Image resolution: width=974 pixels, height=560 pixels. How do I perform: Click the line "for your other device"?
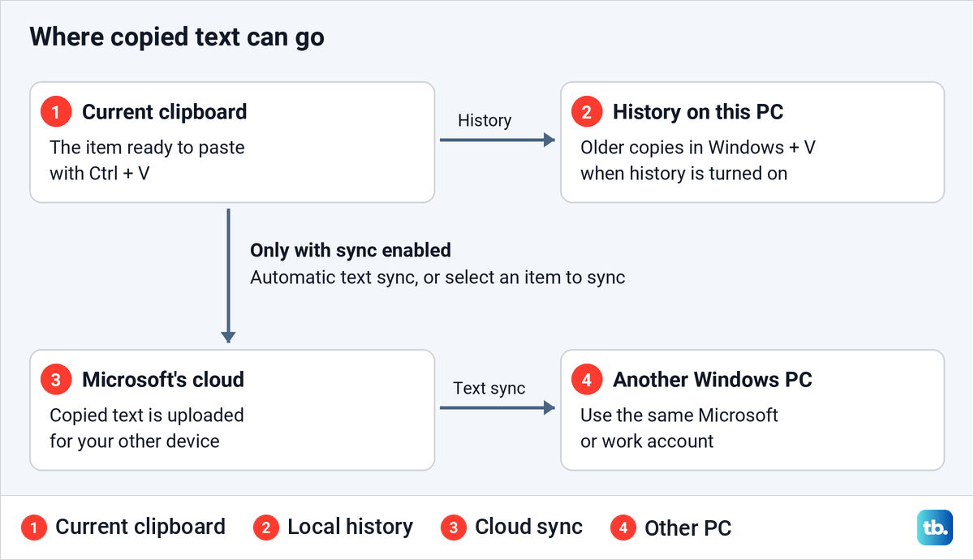(135, 442)
